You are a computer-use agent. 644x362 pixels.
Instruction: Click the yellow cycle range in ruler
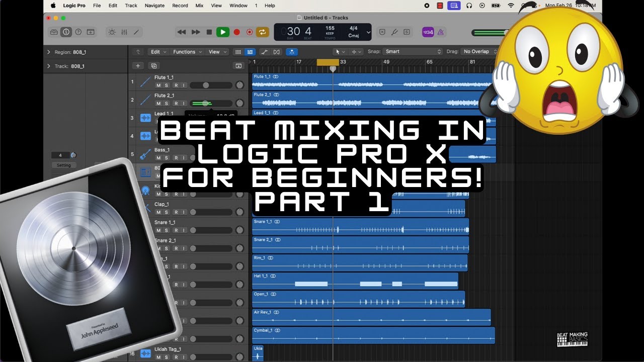328,62
